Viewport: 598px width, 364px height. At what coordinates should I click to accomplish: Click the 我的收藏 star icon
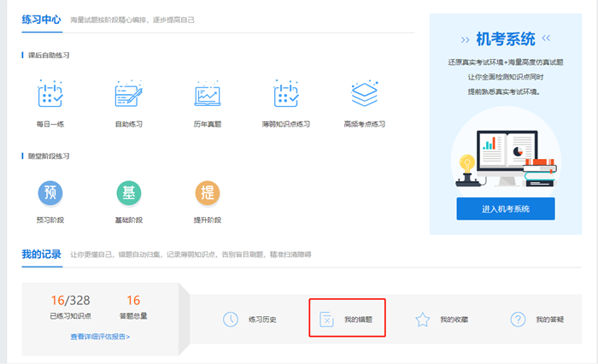423,320
